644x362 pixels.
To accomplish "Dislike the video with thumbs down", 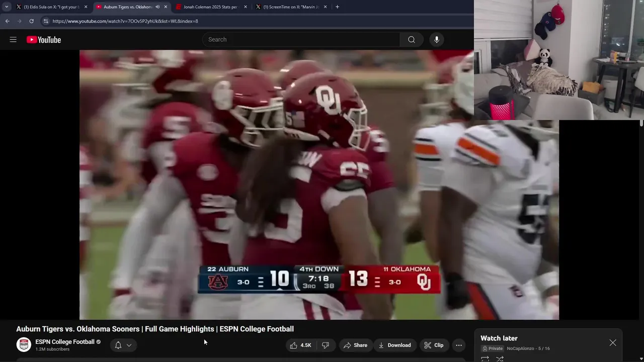I will (x=326, y=345).
